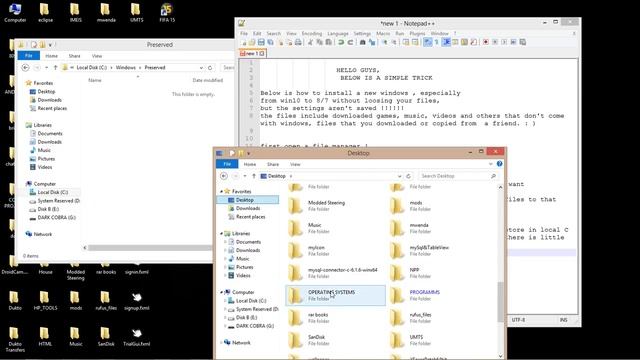Image resolution: width=640 pixels, height=360 pixels.
Task: Open the Share tab in Preserved window
Action: pos(74,56)
